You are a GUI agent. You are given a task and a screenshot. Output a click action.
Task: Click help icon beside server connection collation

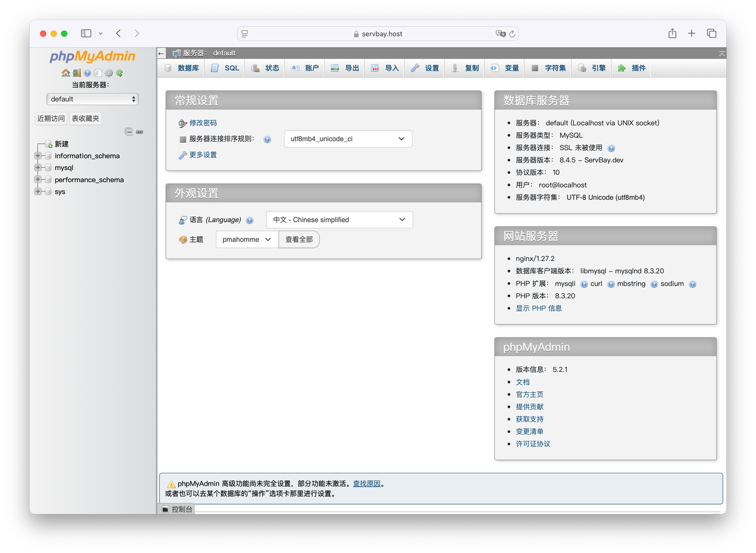[267, 140]
